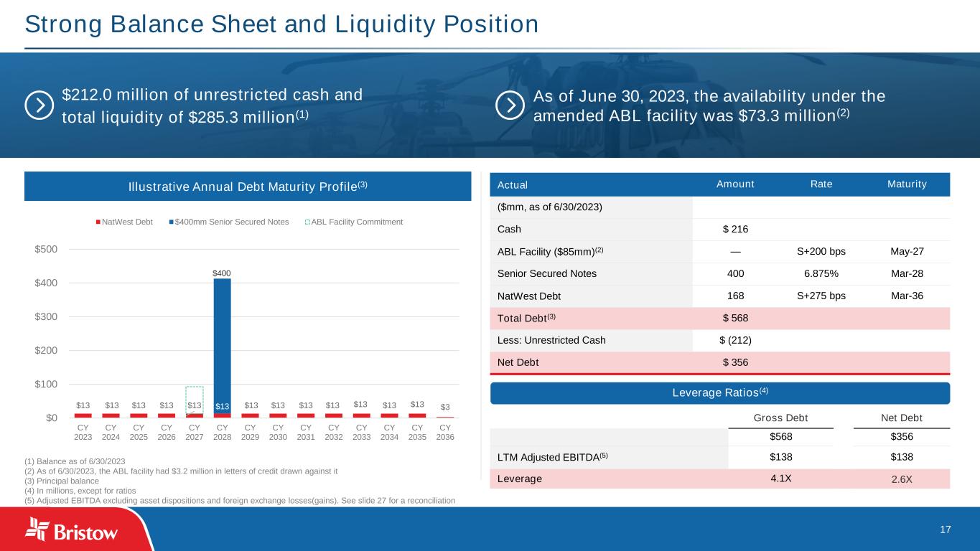Image resolution: width=980 pixels, height=551 pixels.
Task: Select the CY 2036 red $3 bar
Action: [445, 416]
